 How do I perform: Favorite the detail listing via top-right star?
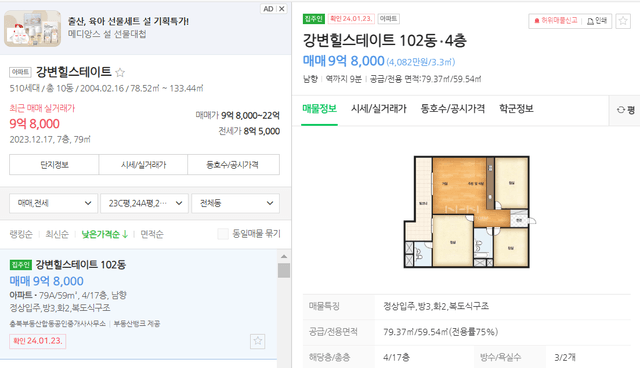click(623, 20)
